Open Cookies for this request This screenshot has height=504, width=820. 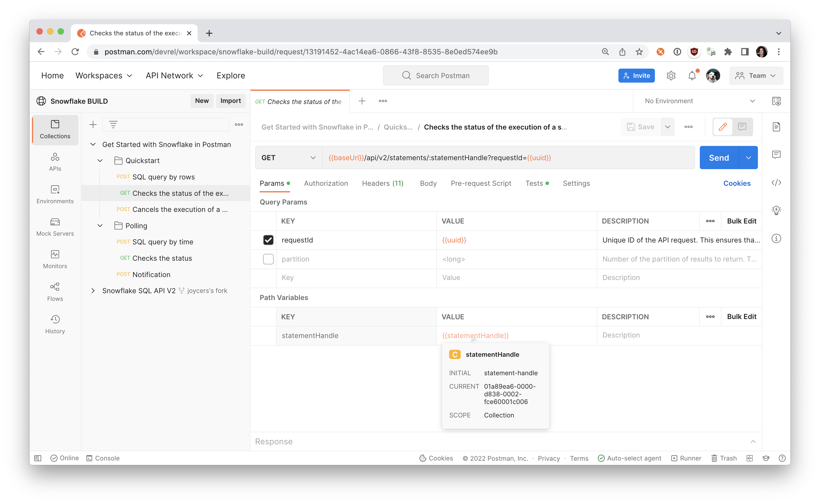(x=737, y=183)
